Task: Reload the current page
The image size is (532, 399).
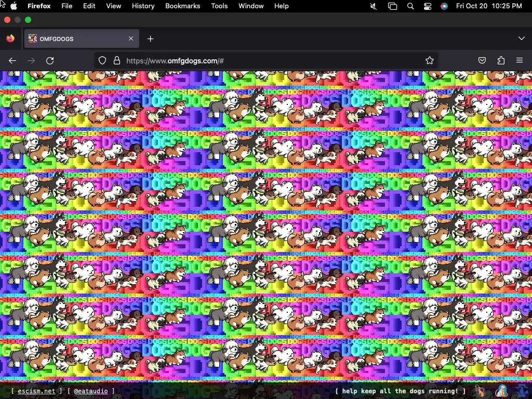Action: tap(50, 61)
